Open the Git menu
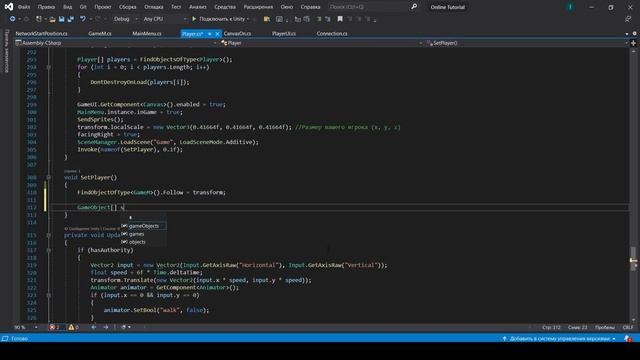The width and height of the screenshot is (640, 360). (83, 7)
